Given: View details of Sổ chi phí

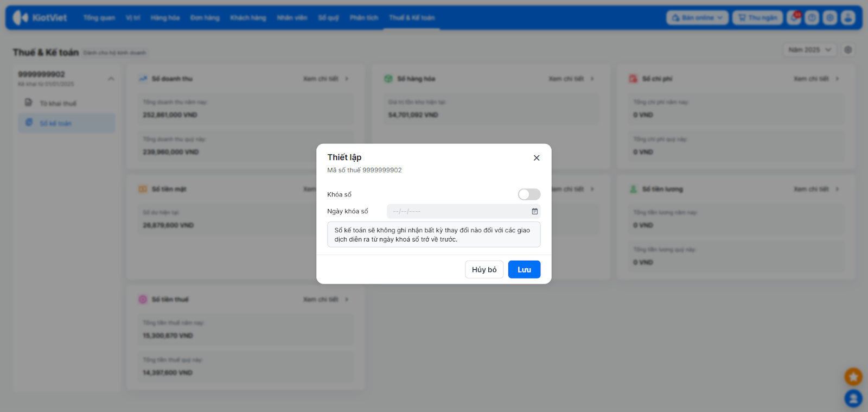Looking at the screenshot, I should pyautogui.click(x=816, y=79).
